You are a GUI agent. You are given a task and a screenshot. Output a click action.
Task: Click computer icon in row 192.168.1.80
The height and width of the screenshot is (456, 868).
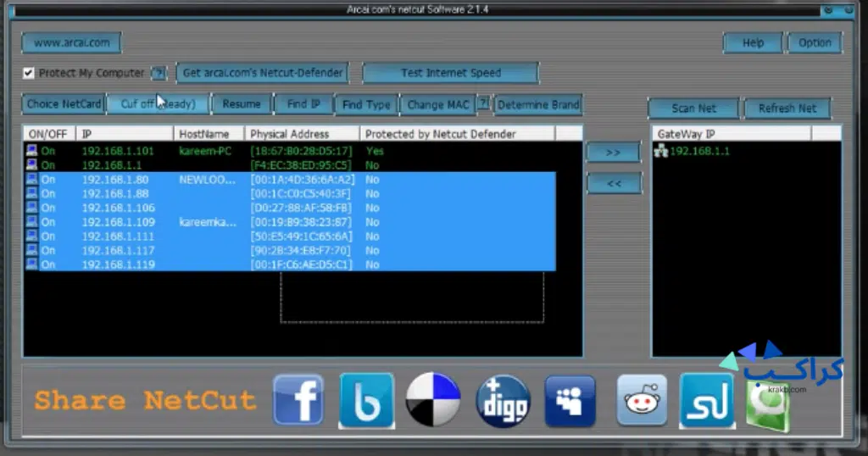32,180
